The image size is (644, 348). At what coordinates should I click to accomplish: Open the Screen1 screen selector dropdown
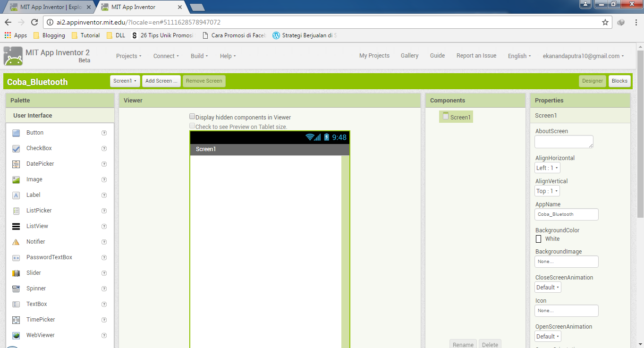tap(125, 81)
